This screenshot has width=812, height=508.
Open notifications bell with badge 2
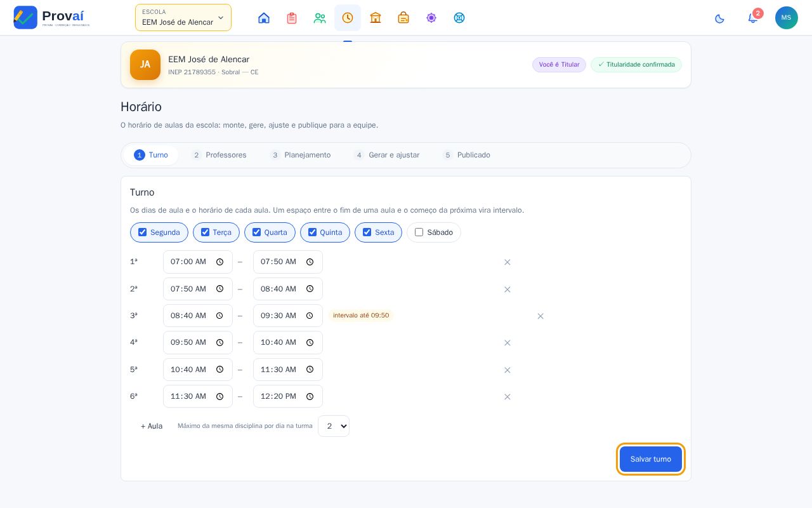753,18
